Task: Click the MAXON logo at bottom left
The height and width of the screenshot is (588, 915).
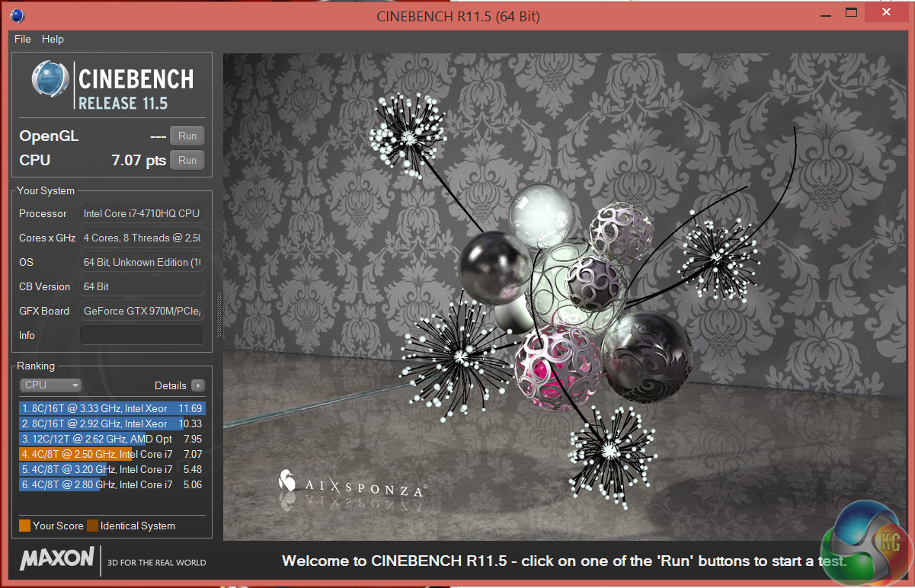Action: [x=58, y=559]
